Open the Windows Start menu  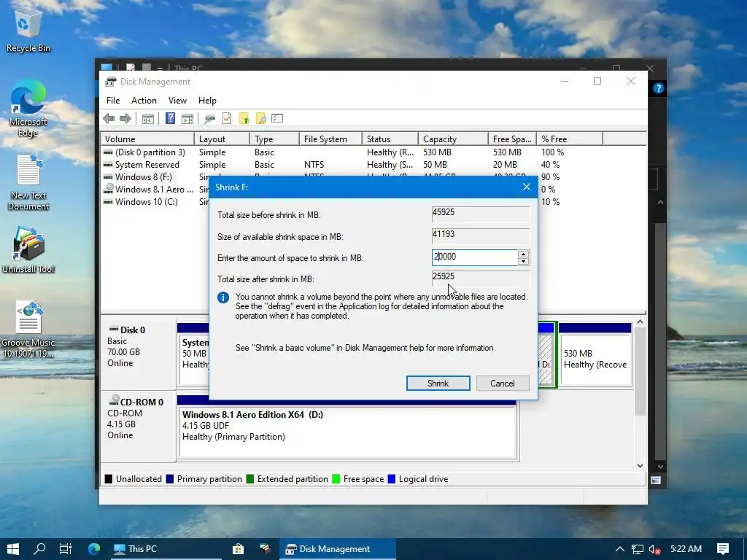pyautogui.click(x=13, y=549)
